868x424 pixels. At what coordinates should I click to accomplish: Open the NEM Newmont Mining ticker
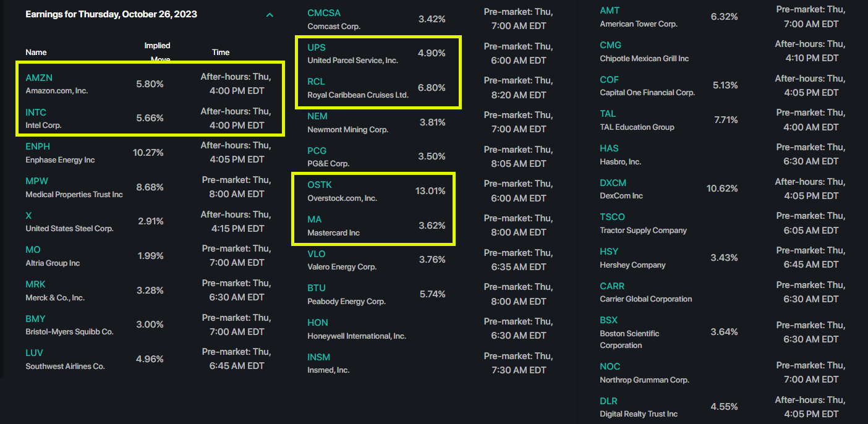[317, 116]
